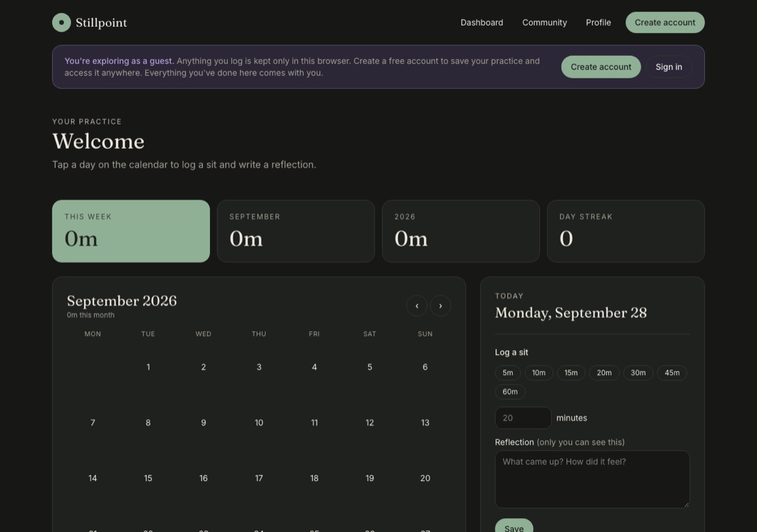Select September 11 on the calendar
Screen dimensions: 757x532
(314, 423)
